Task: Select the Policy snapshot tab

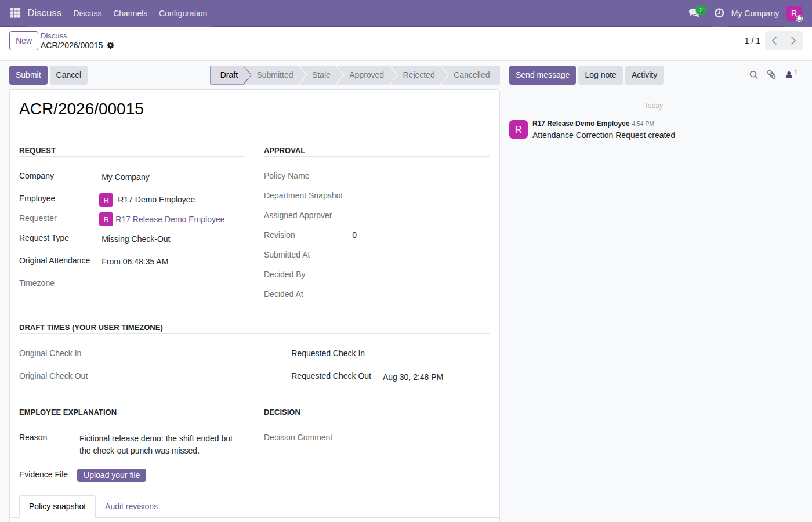Action: coord(57,506)
